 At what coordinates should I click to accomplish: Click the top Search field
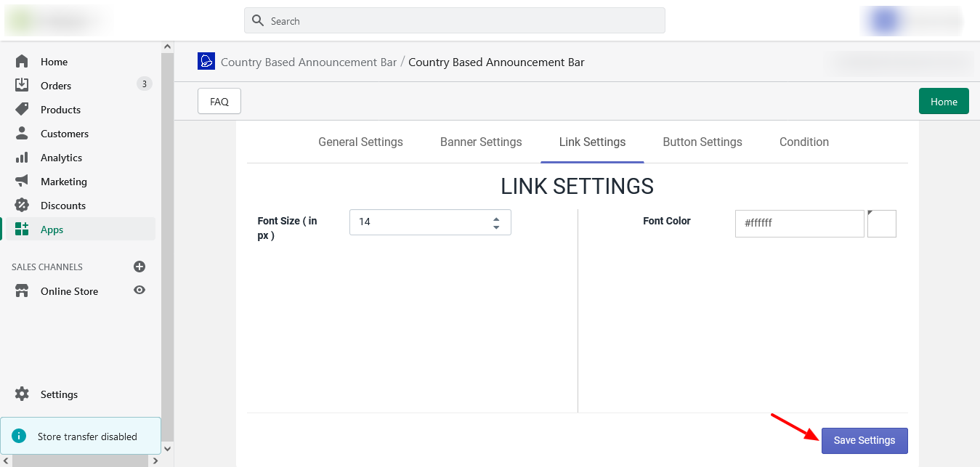pyautogui.click(x=455, y=21)
